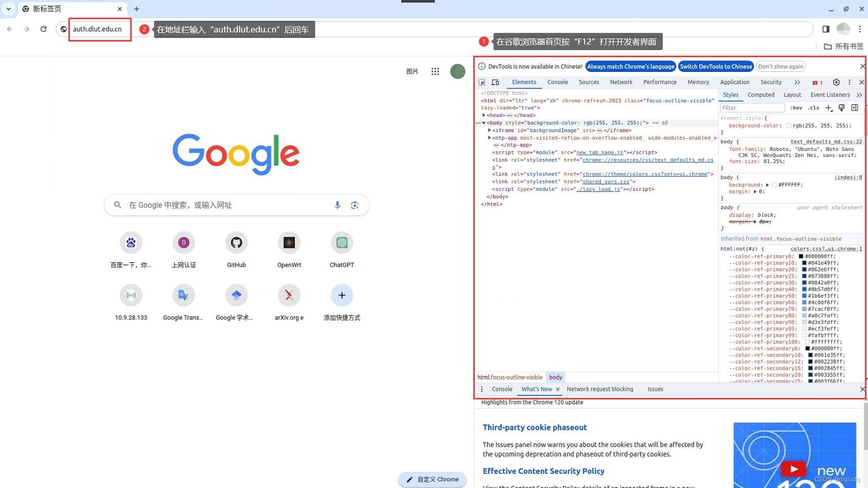The width and height of the screenshot is (868, 488).
Task: Click the Third-party cookie phaseout link
Action: pyautogui.click(x=535, y=428)
